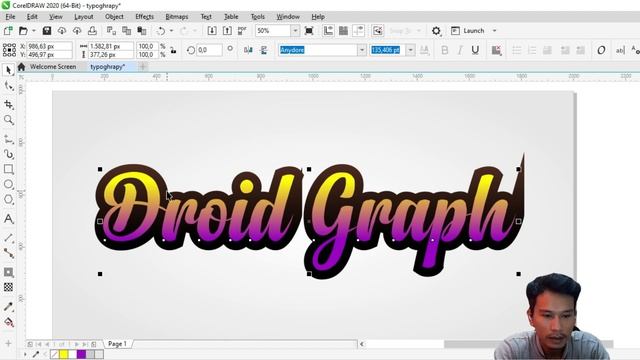Pick the yellow document palette swatch
640x360 pixels.
click(64, 354)
